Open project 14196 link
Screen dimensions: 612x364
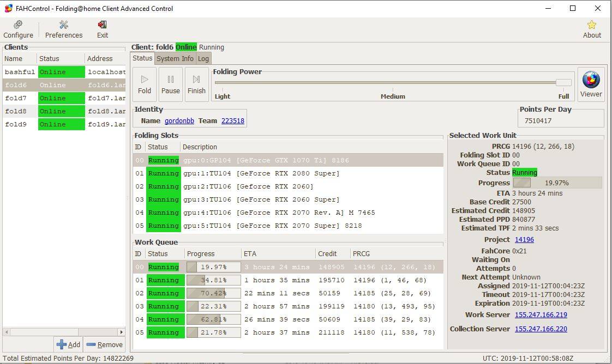point(524,240)
